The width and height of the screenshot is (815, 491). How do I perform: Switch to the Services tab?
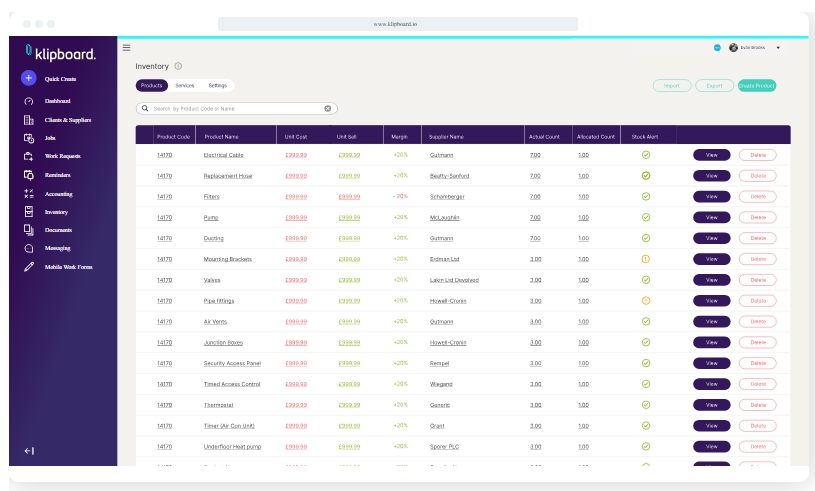184,86
